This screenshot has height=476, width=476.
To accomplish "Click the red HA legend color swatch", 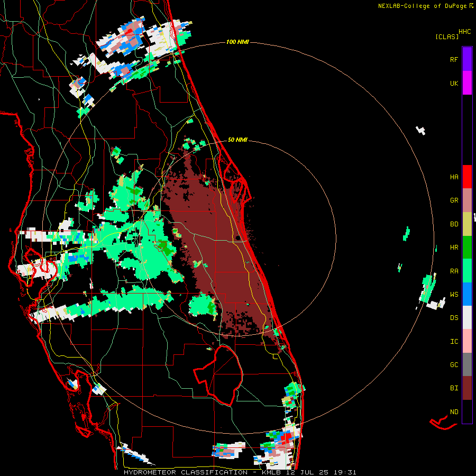I will coord(467,177).
